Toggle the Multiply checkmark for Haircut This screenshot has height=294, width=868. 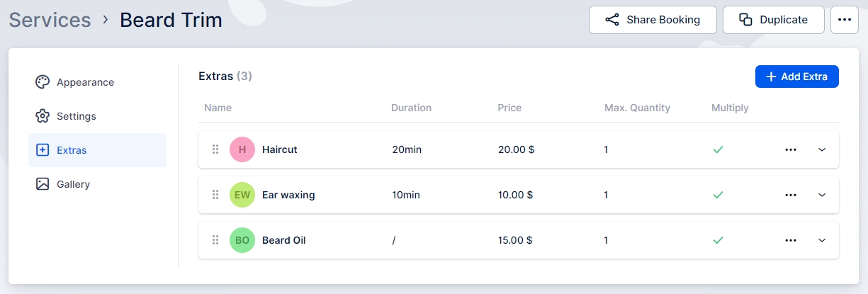click(x=718, y=149)
